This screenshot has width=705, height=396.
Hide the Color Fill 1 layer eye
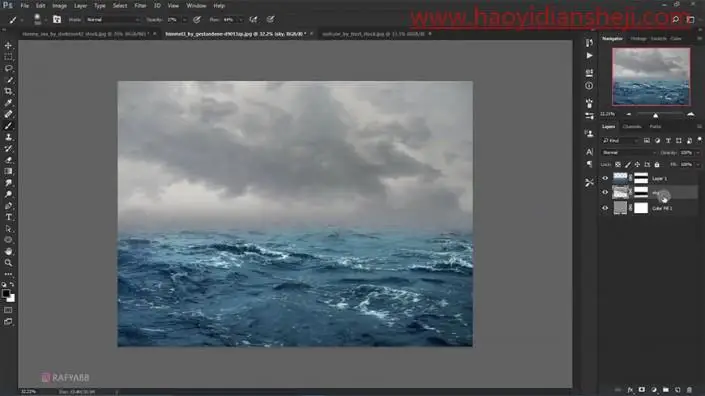click(605, 208)
